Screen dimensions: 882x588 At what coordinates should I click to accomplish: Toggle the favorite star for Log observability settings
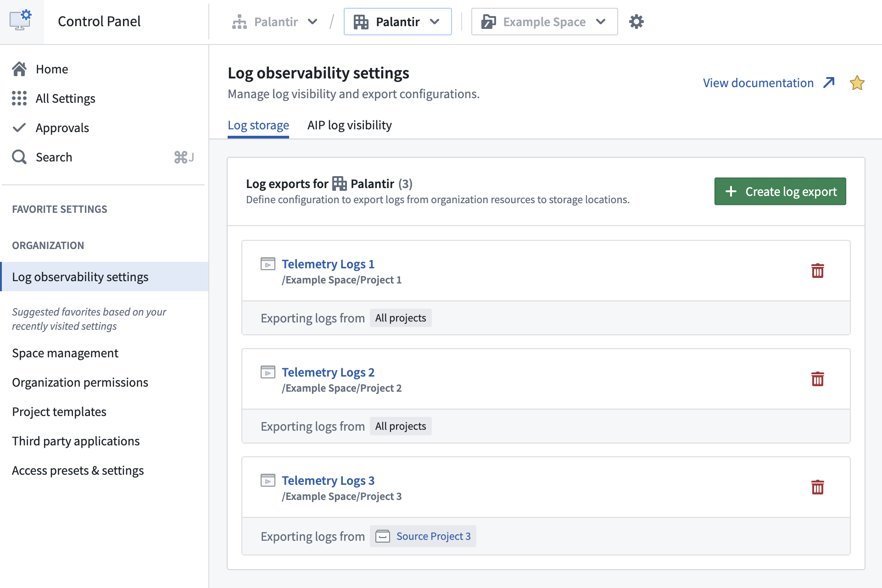pos(857,83)
